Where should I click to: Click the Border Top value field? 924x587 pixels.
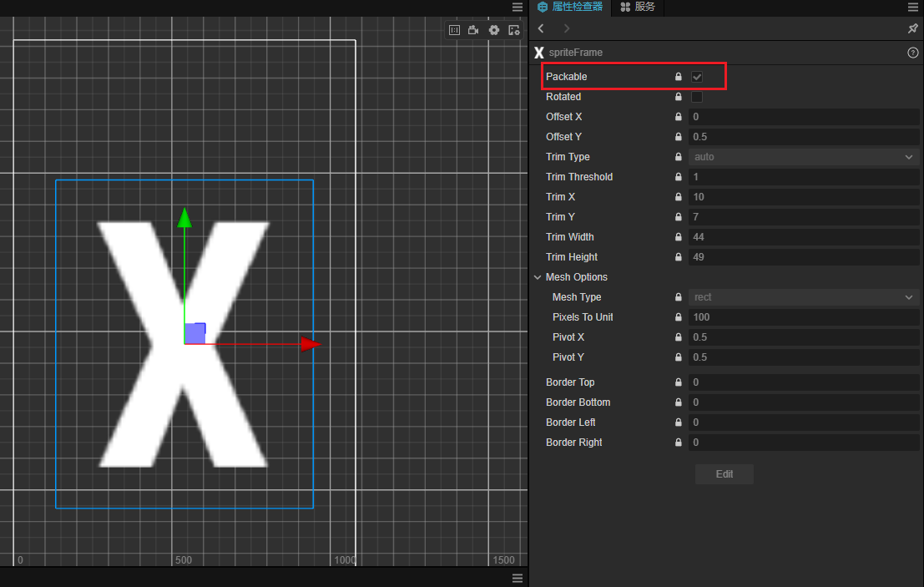(804, 382)
